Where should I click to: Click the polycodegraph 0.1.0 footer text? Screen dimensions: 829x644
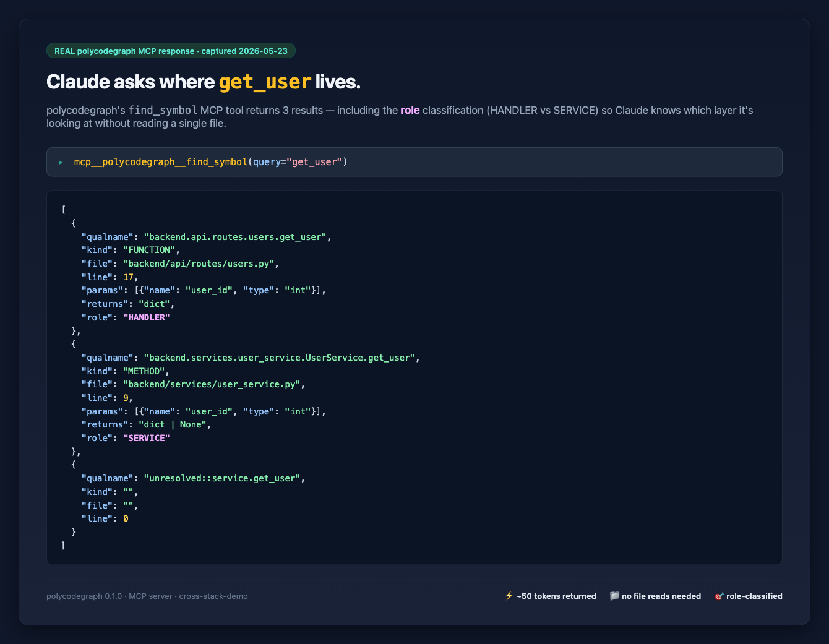pyautogui.click(x=147, y=596)
